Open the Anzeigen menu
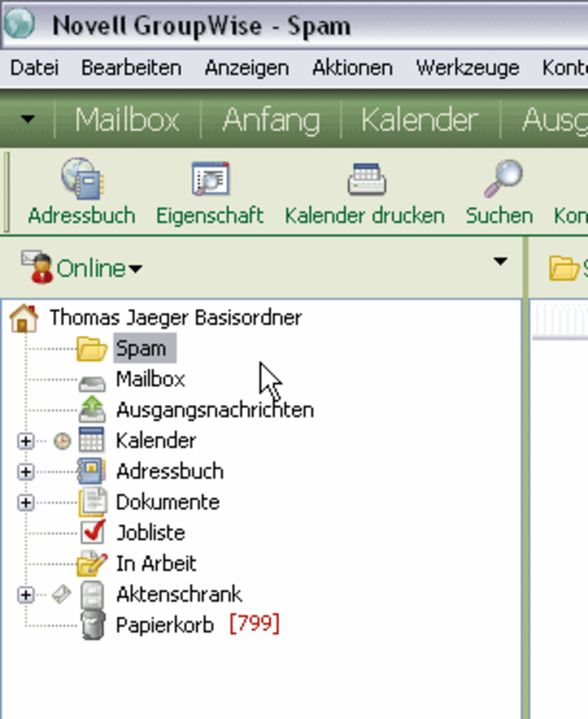Image resolution: width=588 pixels, height=719 pixels. tap(247, 68)
